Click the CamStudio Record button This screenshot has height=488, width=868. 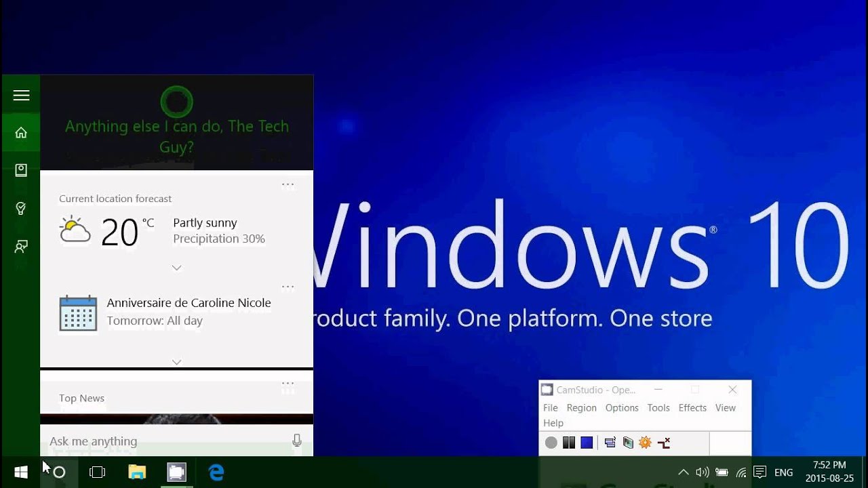(x=551, y=443)
